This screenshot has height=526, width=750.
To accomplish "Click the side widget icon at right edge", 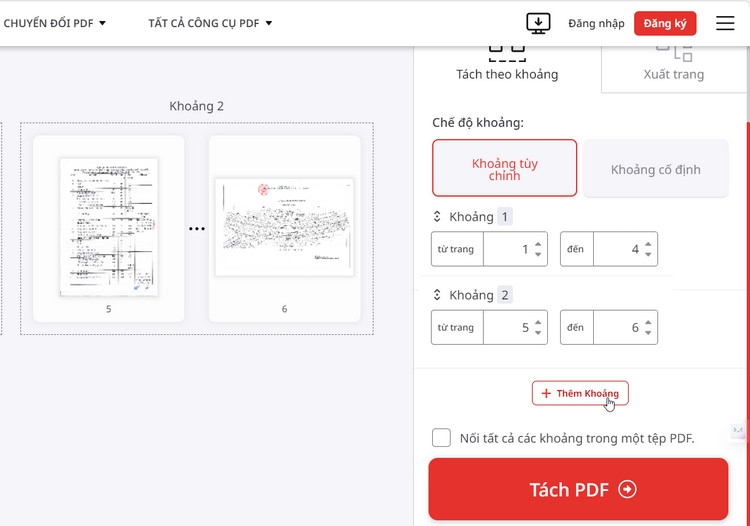I will (x=738, y=431).
